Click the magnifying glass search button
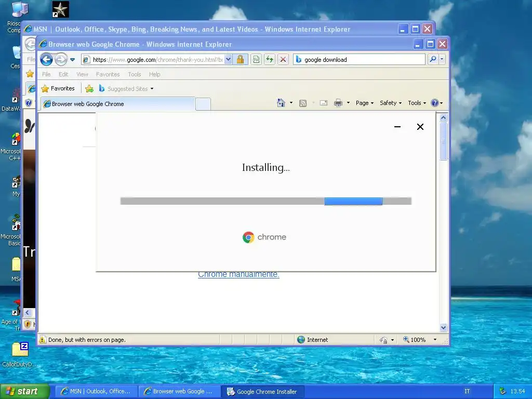The image size is (532, 399). pos(433,59)
